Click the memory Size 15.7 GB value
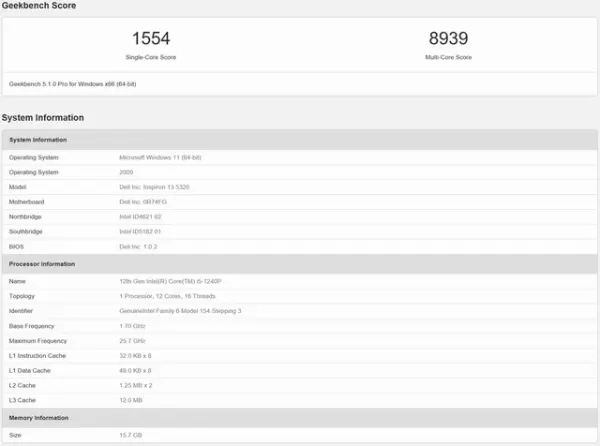This screenshot has height=446, width=600. tap(131, 435)
